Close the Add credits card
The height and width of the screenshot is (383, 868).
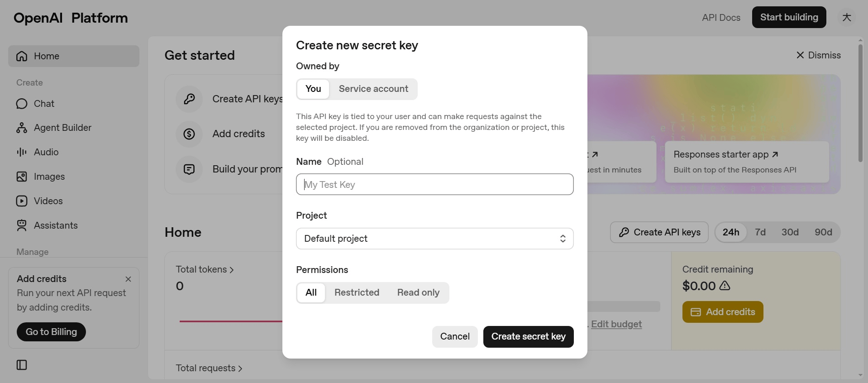[128, 279]
